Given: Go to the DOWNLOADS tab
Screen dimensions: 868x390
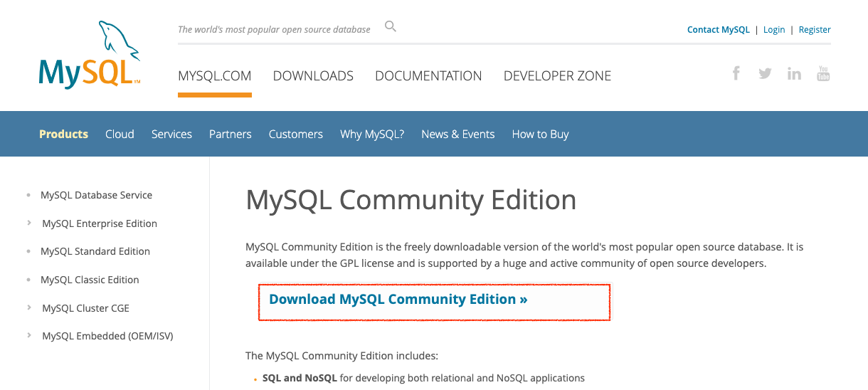Looking at the screenshot, I should pos(313,76).
